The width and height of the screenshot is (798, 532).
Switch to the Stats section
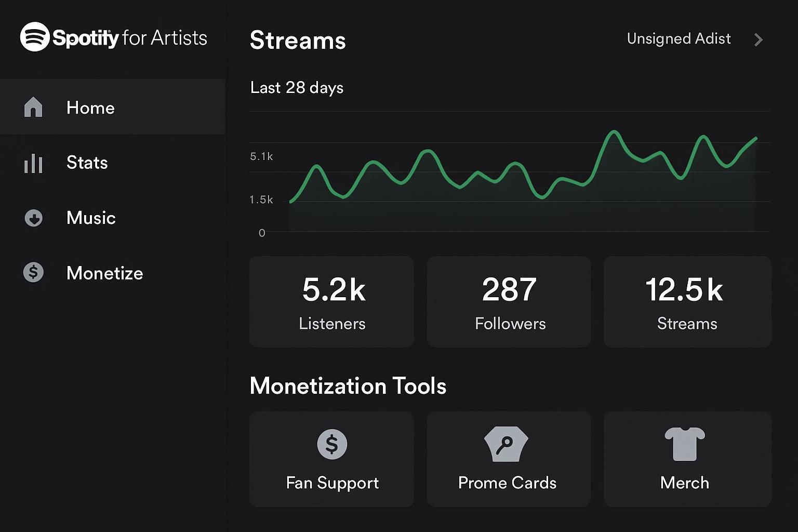(87, 163)
